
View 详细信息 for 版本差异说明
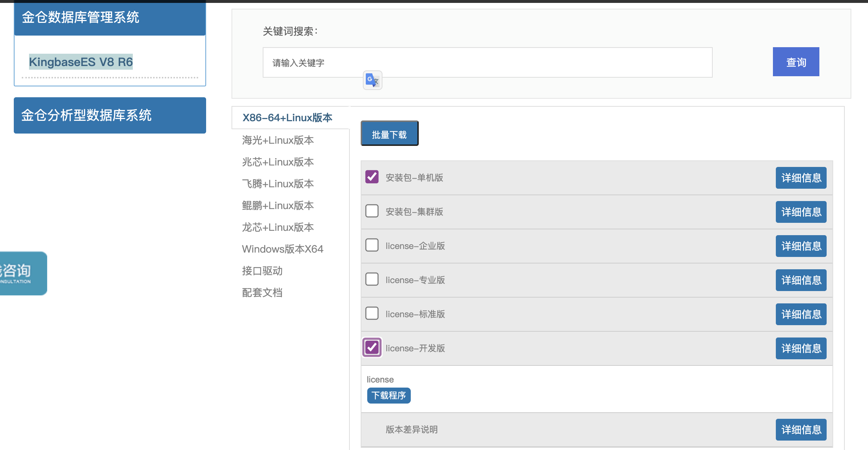(x=801, y=429)
